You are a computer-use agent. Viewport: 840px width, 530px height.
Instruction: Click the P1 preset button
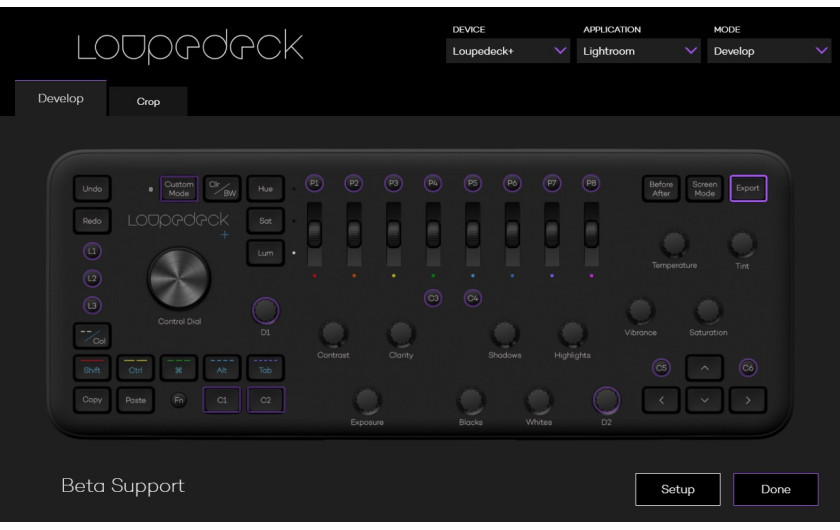(x=314, y=183)
